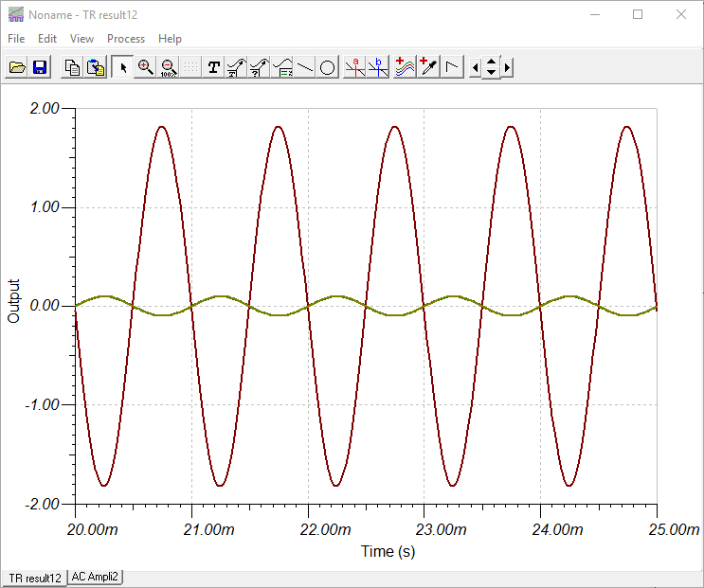Click the left arrow scroll button
This screenshot has height=588, width=704.
475,67
